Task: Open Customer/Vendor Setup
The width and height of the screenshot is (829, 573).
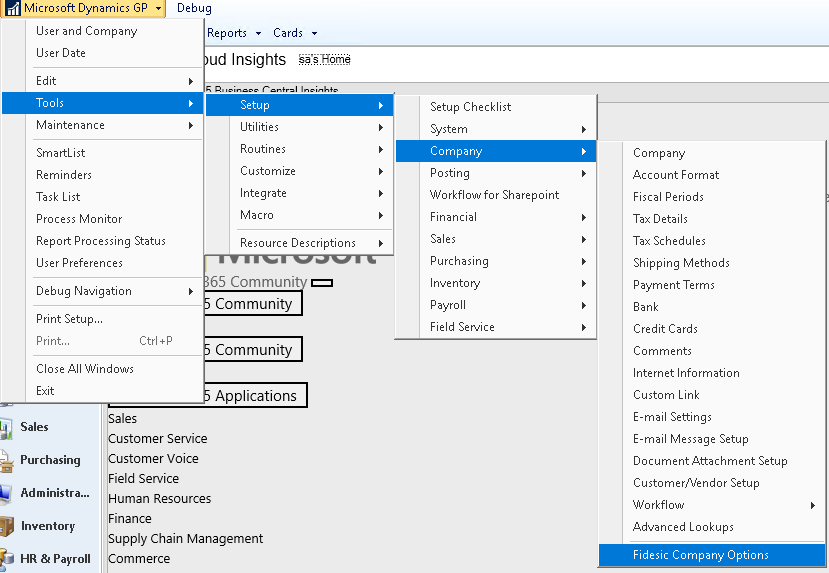Action: click(x=712, y=483)
